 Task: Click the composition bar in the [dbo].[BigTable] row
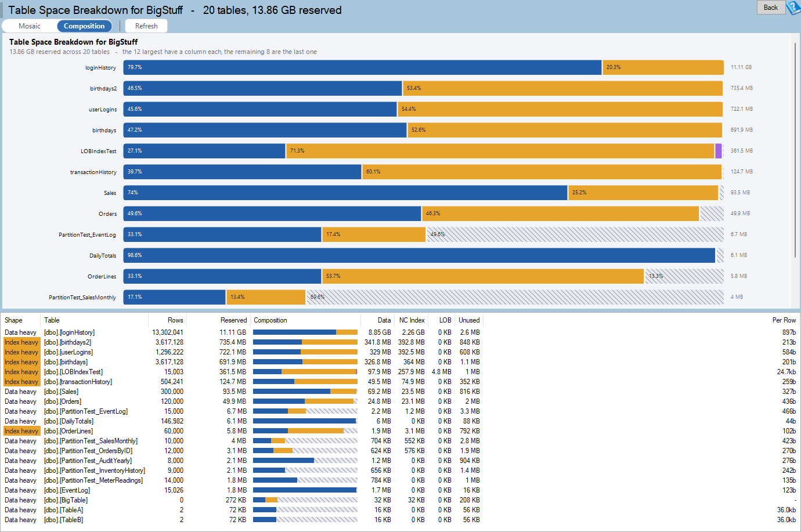tap(305, 500)
